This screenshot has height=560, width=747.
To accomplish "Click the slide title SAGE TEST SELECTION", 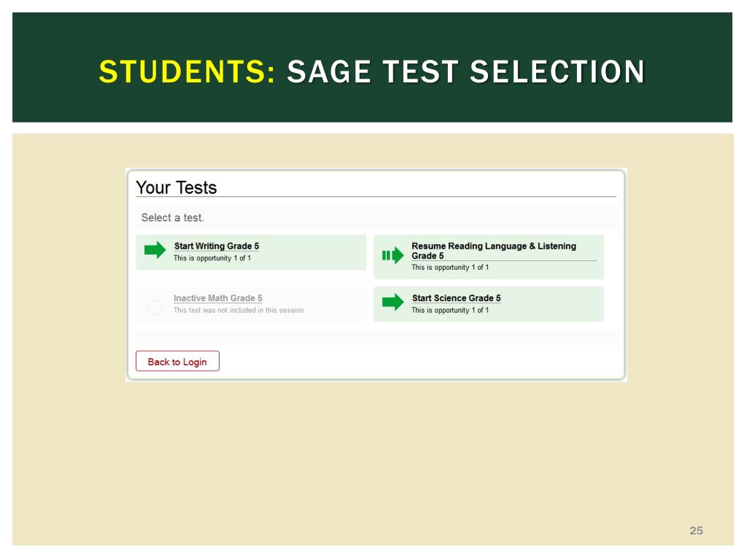I will click(x=465, y=72).
